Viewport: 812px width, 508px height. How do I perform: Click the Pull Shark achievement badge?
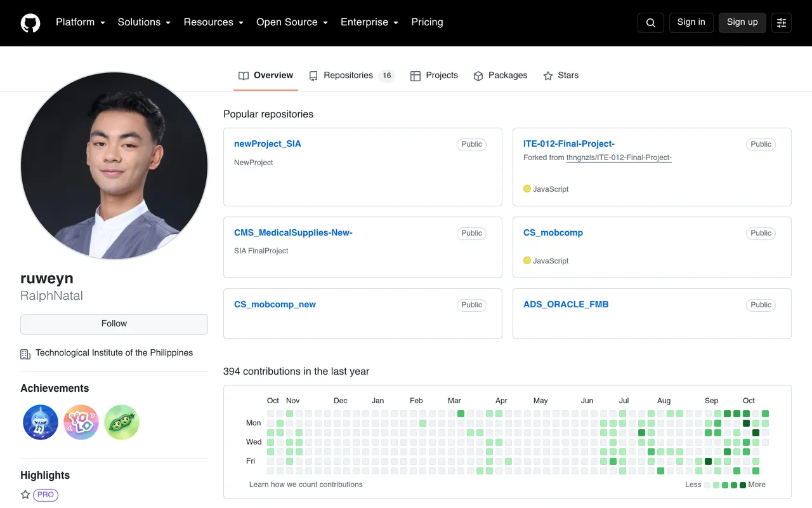41,422
